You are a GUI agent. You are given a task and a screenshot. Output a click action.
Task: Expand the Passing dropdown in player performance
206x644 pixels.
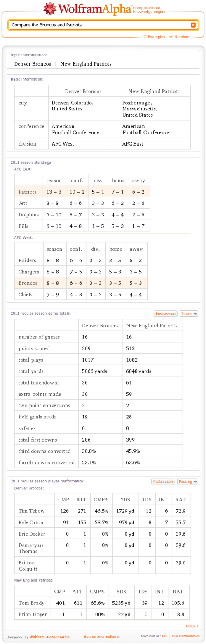(188, 482)
